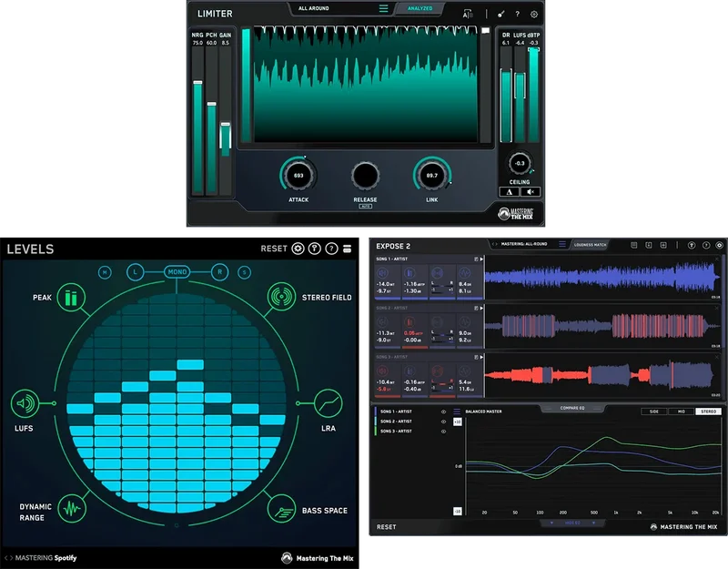Screen dimensions: 728x569
Task: Open Levels STEREO FIELD section
Action: click(x=281, y=297)
